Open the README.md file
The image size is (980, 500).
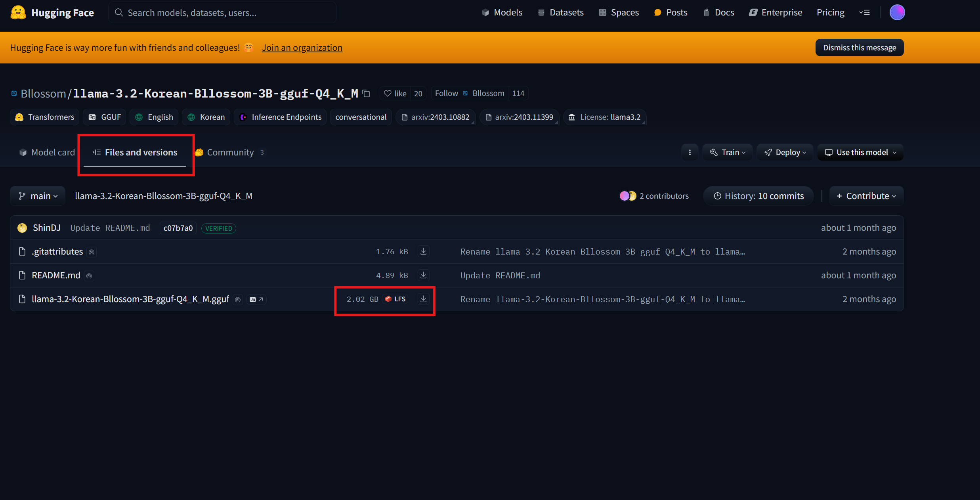point(56,276)
